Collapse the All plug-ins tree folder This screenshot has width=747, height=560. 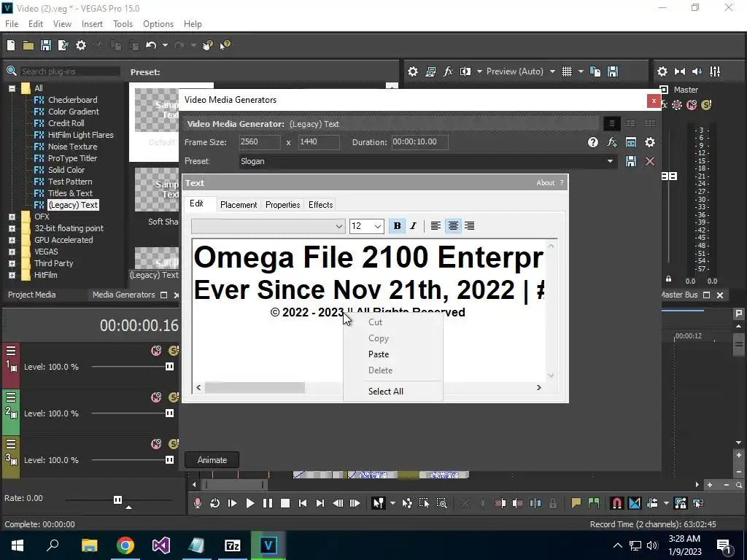[x=12, y=88]
